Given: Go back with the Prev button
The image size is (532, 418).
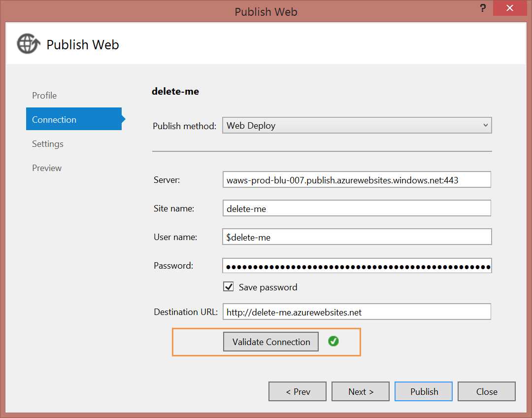Looking at the screenshot, I should pos(297,391).
